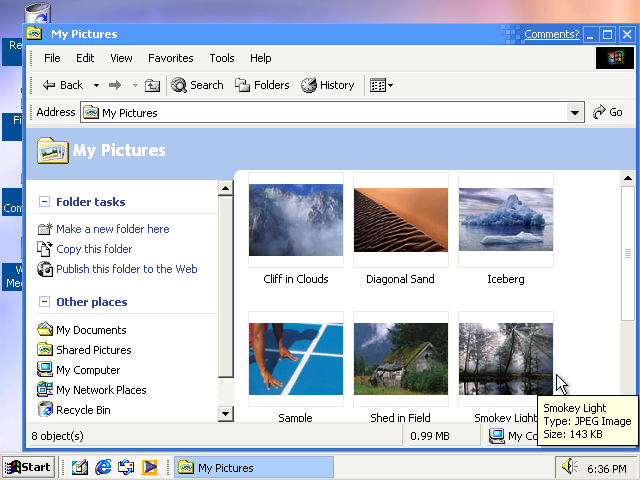640x480 pixels.
Task: Click the volume speaker tray icon
Action: (569, 467)
